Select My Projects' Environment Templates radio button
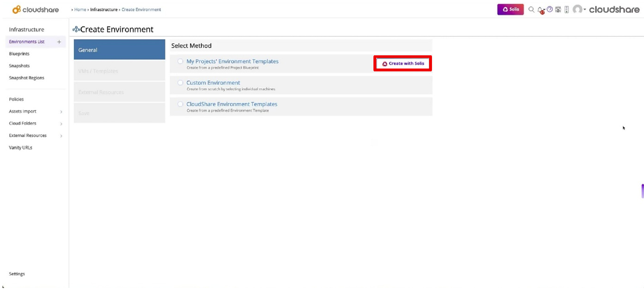Viewport: 644px width, 293px height. click(180, 61)
